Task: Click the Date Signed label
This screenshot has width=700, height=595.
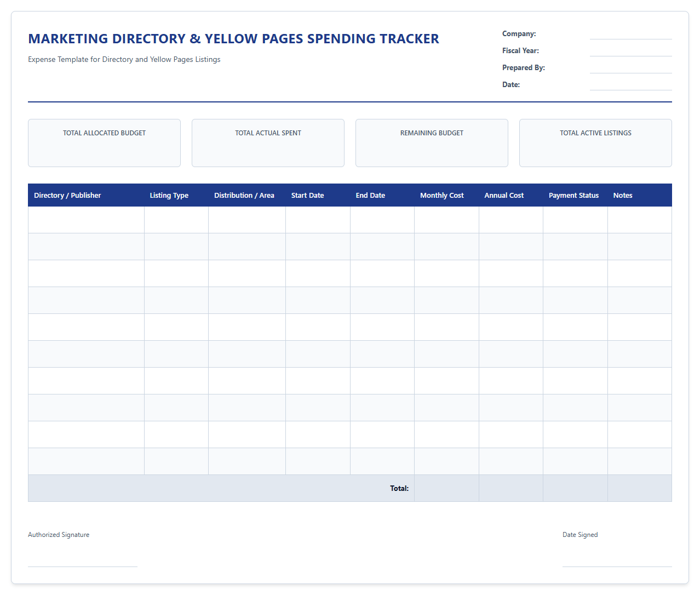Action: pos(580,535)
